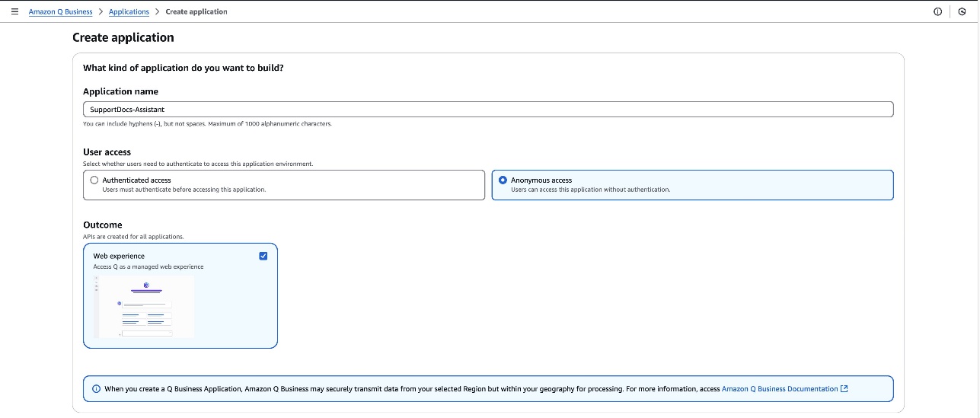Uncheck the Web experience checkbox
980x418 pixels.
tap(263, 256)
